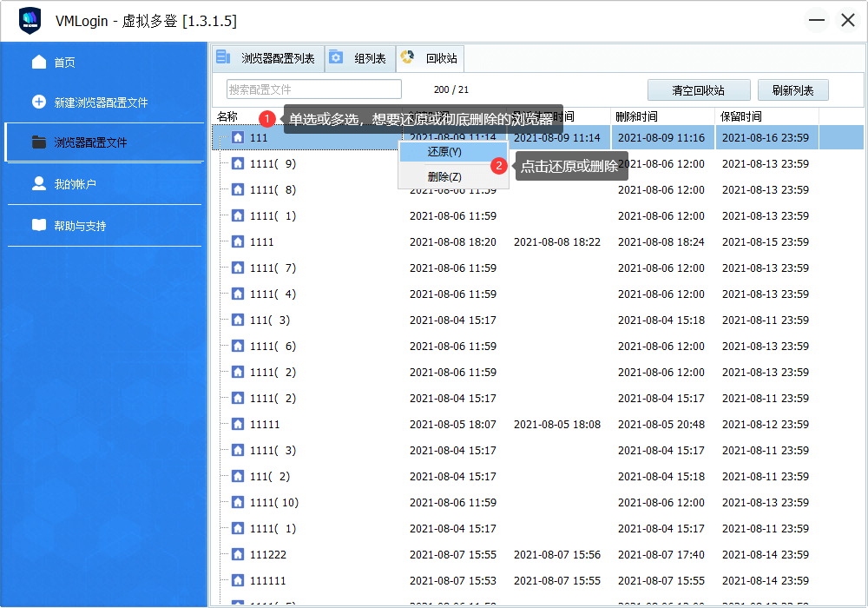Click the profile icon of 1111( 10)
The width and height of the screenshot is (868, 608).
pos(238,502)
